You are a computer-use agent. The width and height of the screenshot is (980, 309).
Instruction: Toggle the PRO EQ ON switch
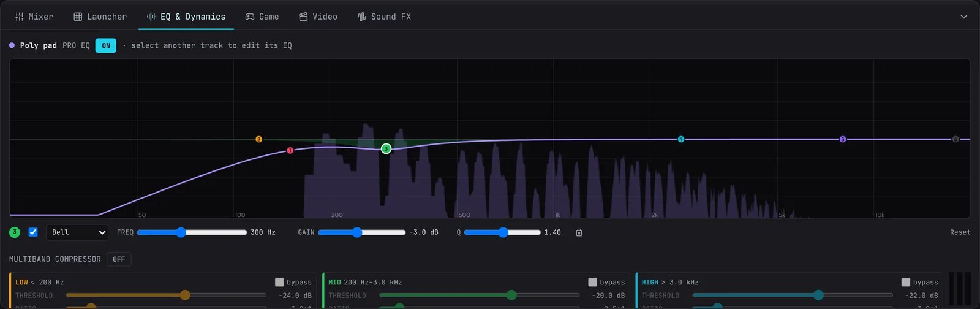106,45
